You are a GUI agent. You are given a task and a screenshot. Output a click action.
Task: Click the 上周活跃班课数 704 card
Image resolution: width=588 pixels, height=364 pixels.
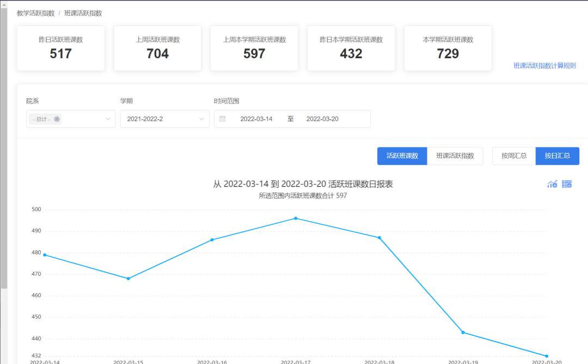click(157, 48)
